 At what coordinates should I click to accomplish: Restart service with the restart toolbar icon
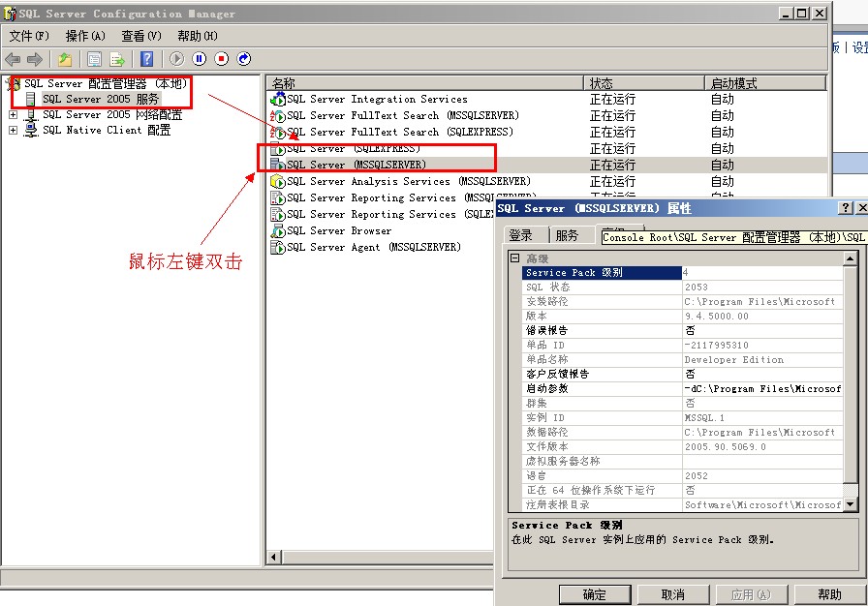pos(243,59)
